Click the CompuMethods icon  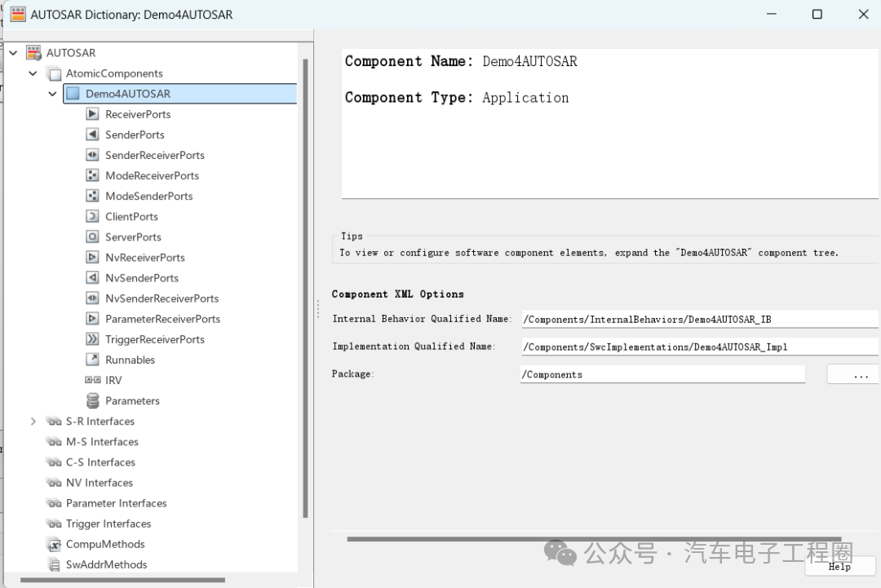[x=54, y=544]
